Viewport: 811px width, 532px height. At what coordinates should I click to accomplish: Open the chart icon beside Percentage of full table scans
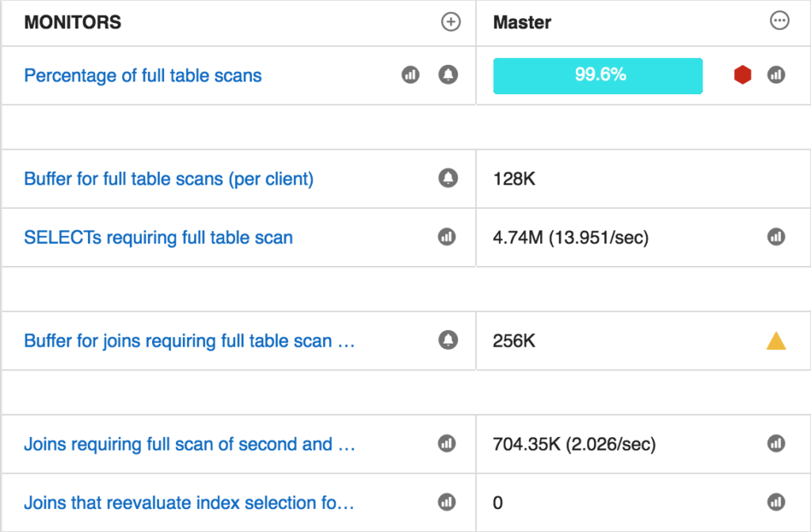tap(410, 75)
